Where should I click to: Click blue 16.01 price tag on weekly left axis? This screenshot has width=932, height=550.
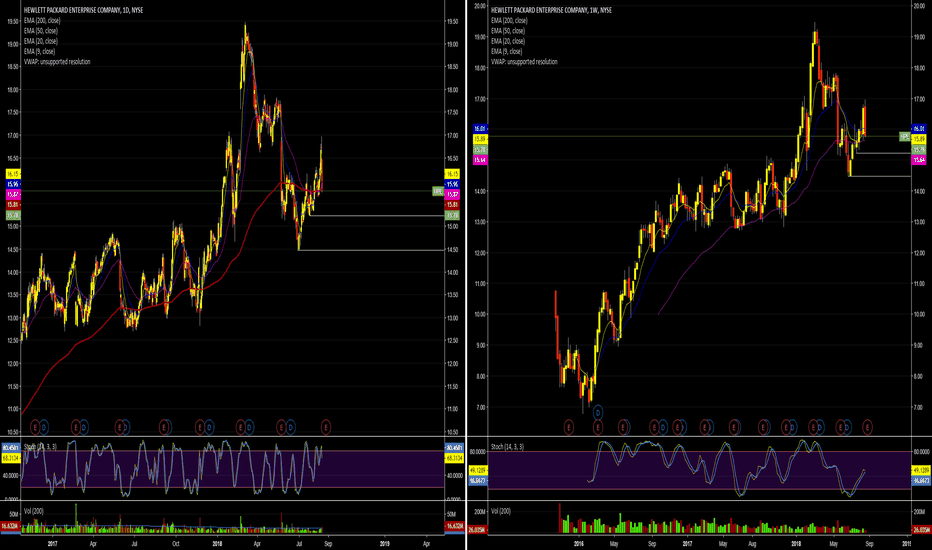[x=480, y=128]
